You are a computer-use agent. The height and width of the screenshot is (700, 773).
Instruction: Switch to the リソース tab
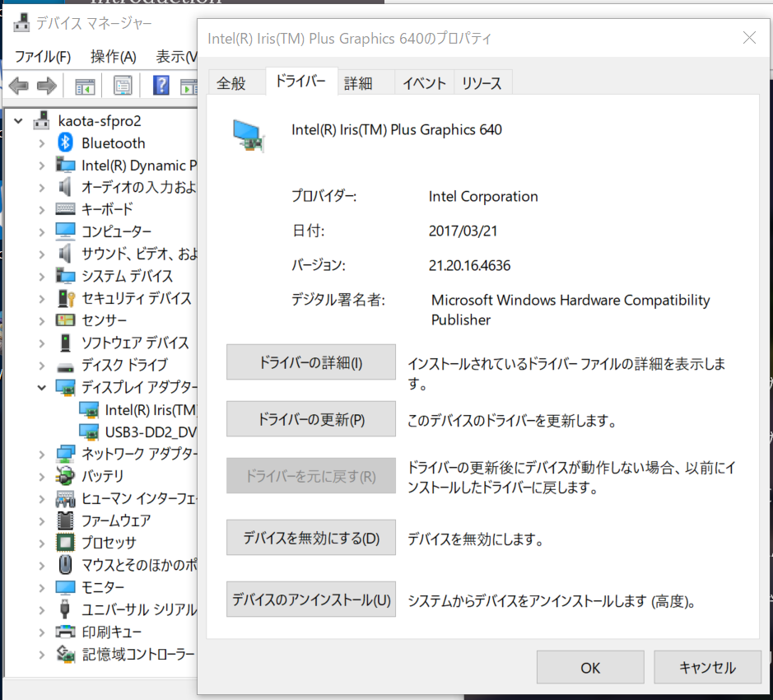[x=482, y=83]
